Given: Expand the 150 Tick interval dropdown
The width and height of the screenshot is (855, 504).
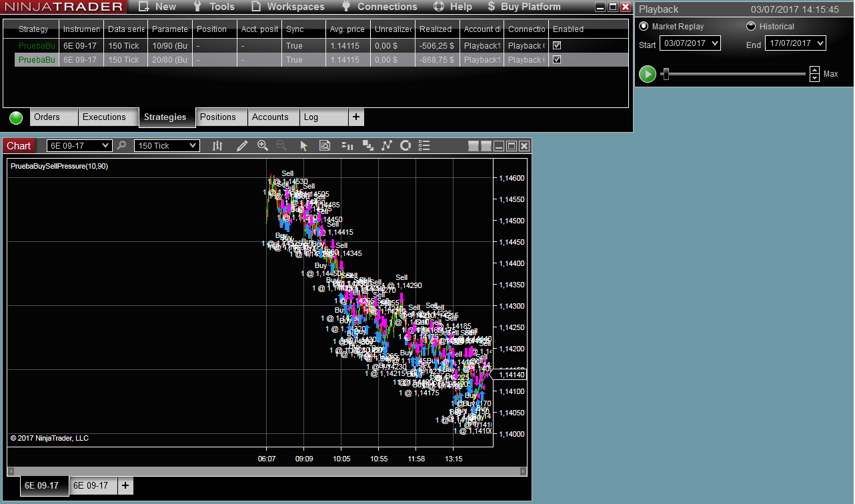Looking at the screenshot, I should pyautogui.click(x=167, y=146).
